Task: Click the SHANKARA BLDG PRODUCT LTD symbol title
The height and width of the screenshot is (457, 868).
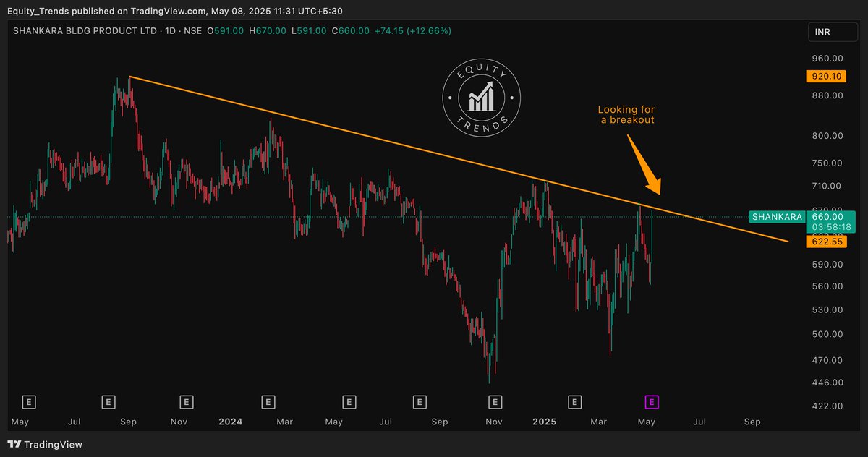Action: (x=87, y=31)
